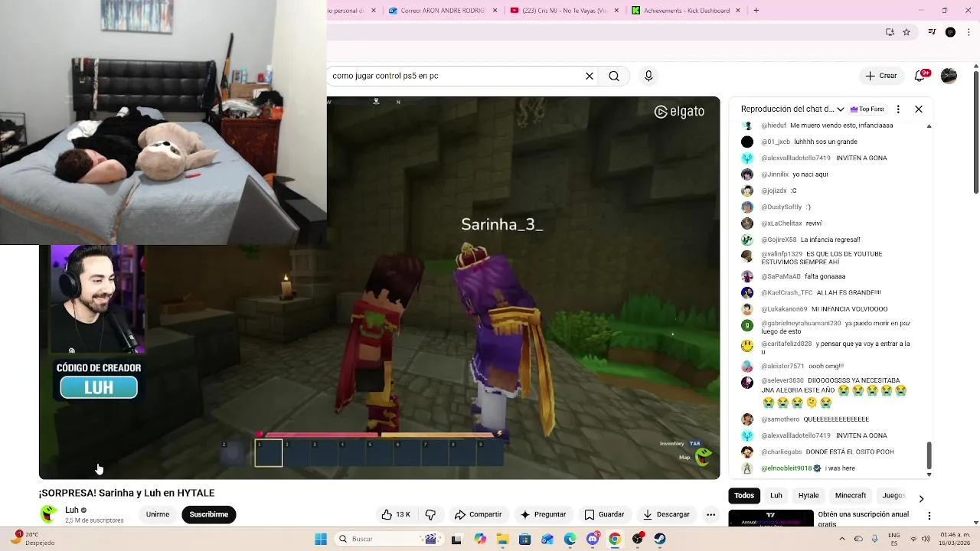Open the media controls icon in Chrome
This screenshot has height=551, width=980.
932,32
